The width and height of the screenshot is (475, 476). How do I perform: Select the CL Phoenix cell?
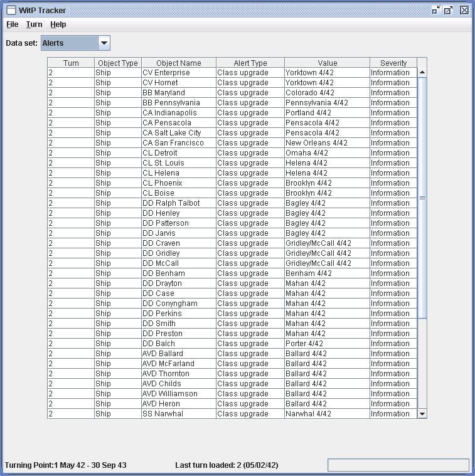pyautogui.click(x=179, y=182)
